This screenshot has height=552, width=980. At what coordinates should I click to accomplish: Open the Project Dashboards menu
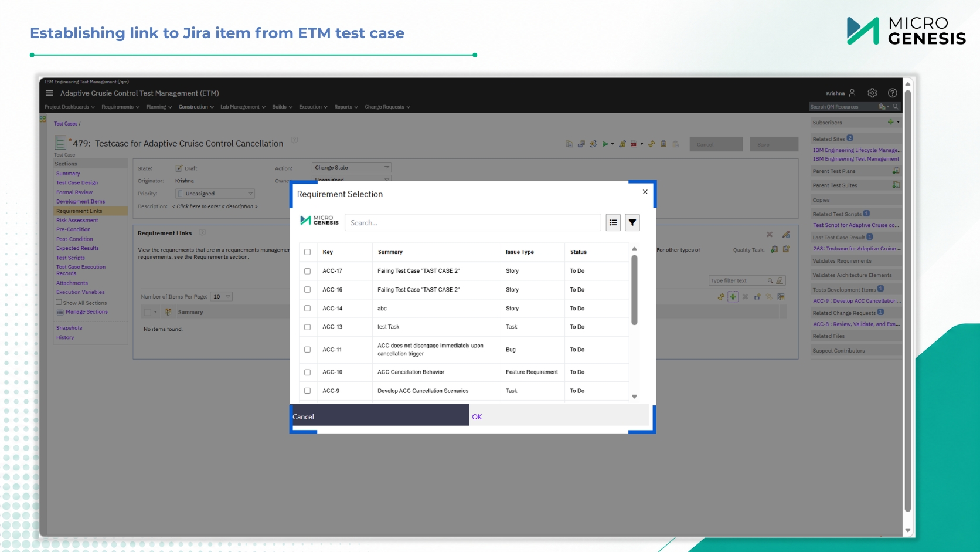(x=70, y=107)
